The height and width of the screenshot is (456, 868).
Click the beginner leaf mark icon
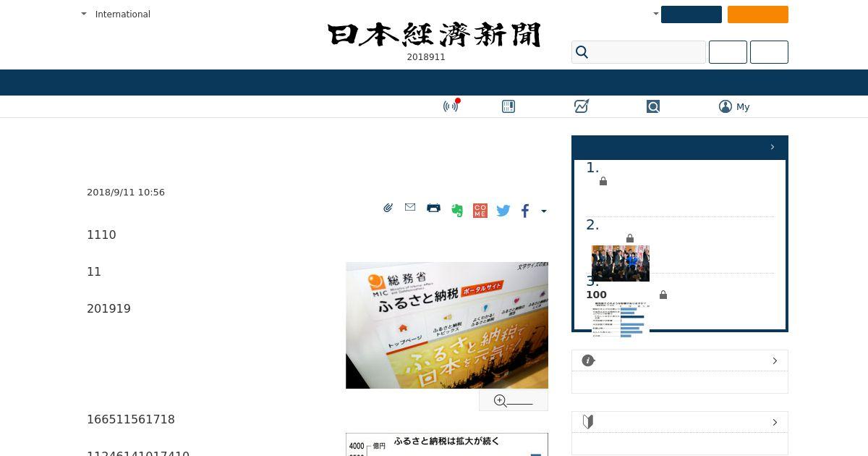588,422
